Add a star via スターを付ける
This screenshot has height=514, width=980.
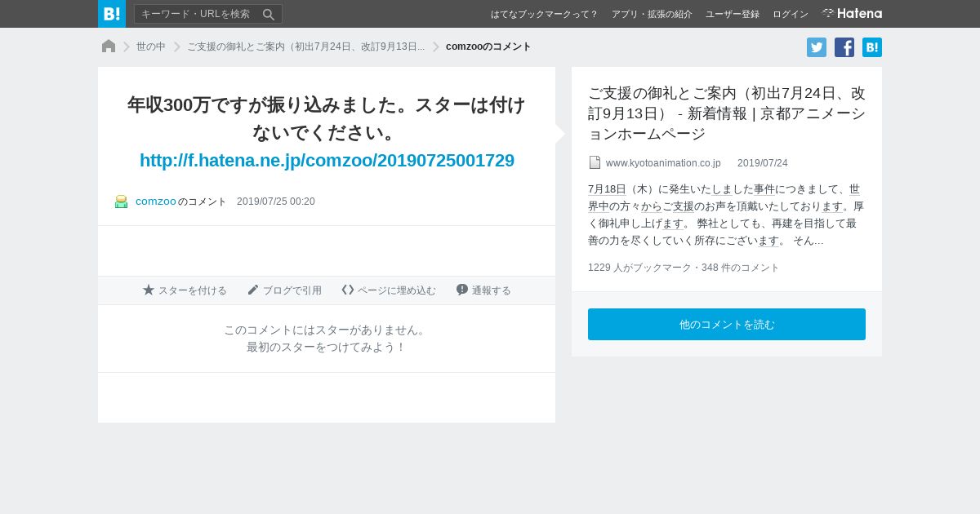coord(185,290)
